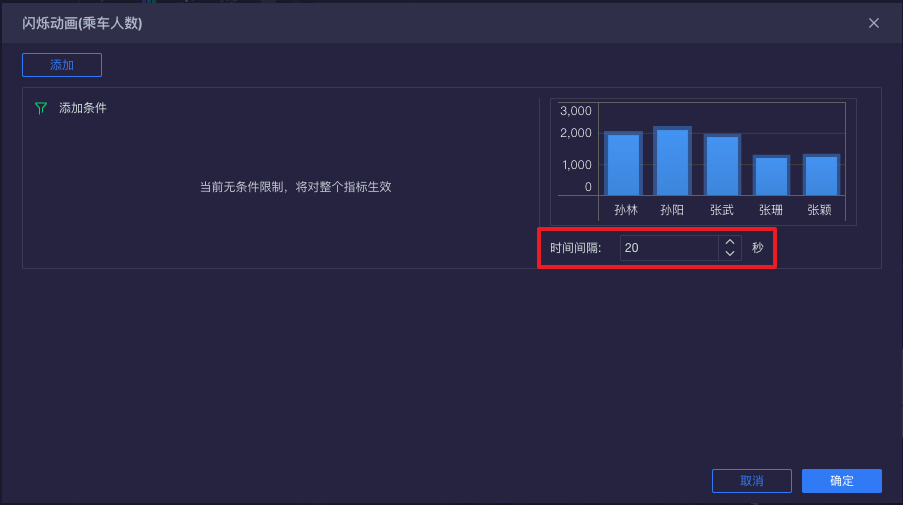Image resolution: width=903 pixels, height=505 pixels.
Task: Click the 3,000 axis label in the chart
Action: [x=575, y=111]
